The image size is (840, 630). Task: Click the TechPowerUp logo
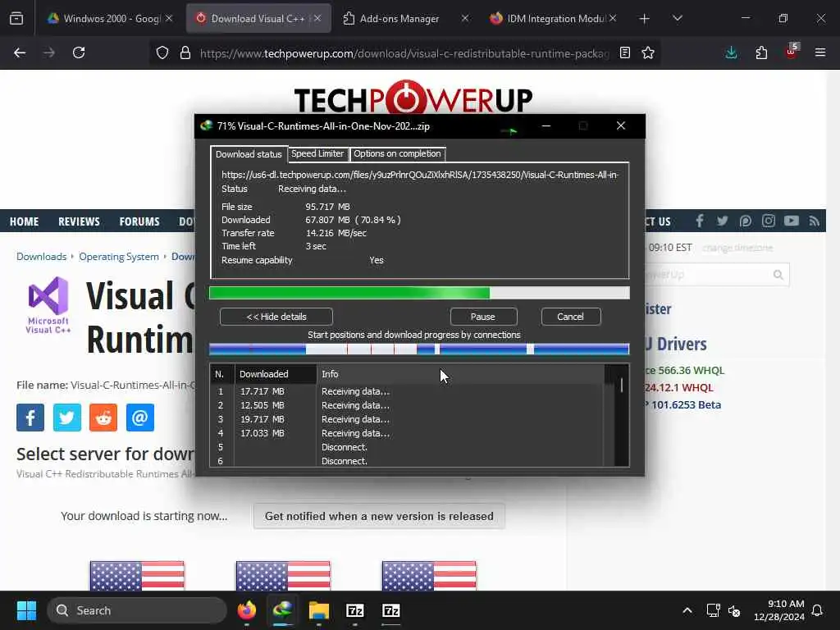413,98
